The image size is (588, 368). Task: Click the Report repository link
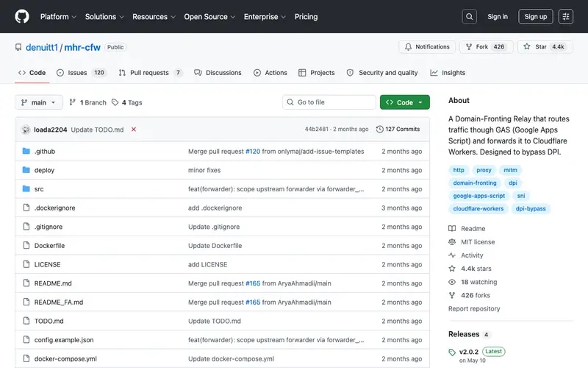click(x=474, y=308)
